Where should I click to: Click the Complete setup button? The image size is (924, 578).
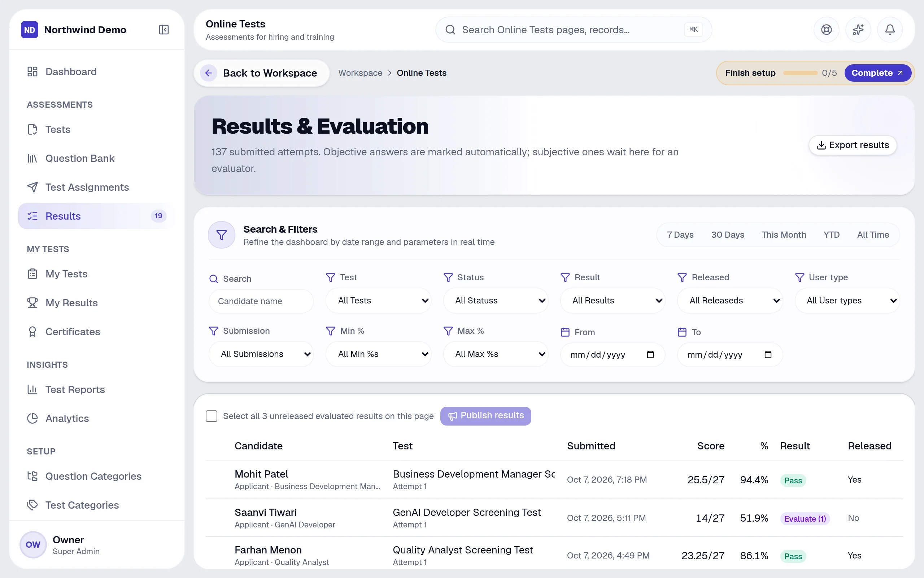tap(877, 73)
